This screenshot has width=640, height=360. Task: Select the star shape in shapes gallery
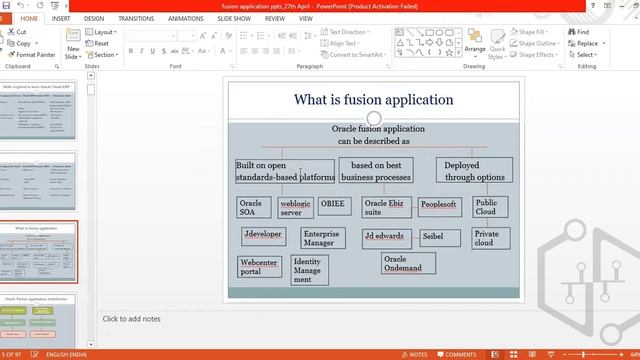(x=449, y=52)
